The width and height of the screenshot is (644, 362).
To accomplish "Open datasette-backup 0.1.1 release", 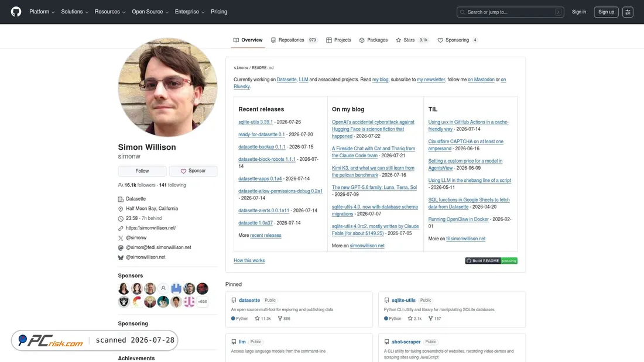I will [x=262, y=147].
